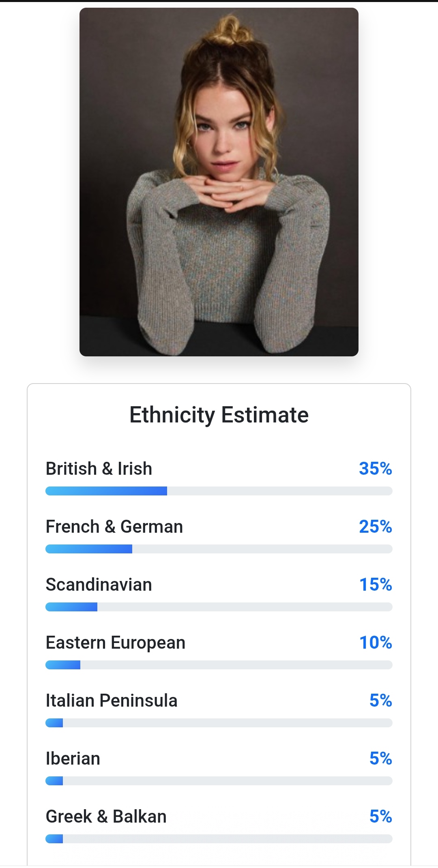This screenshot has height=868, width=438.
Task: Click the Ethnicity Estimate heading
Action: (x=219, y=415)
